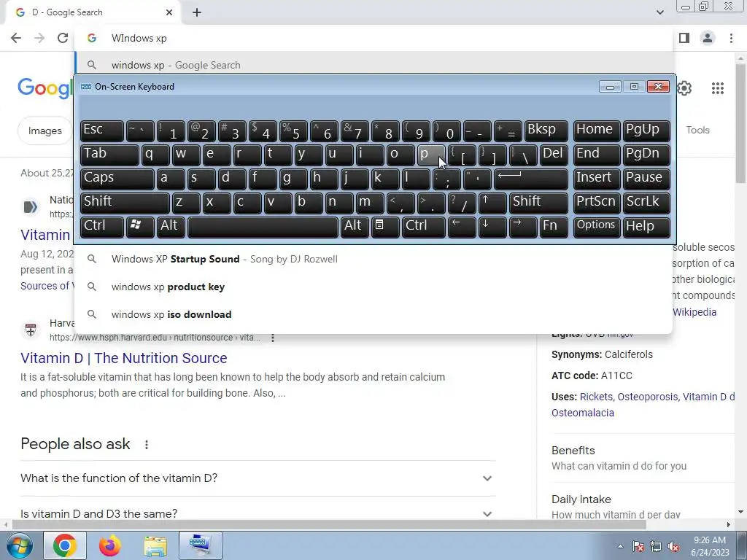The height and width of the screenshot is (560, 747).
Task: Open the Tools search option
Action: point(697,130)
